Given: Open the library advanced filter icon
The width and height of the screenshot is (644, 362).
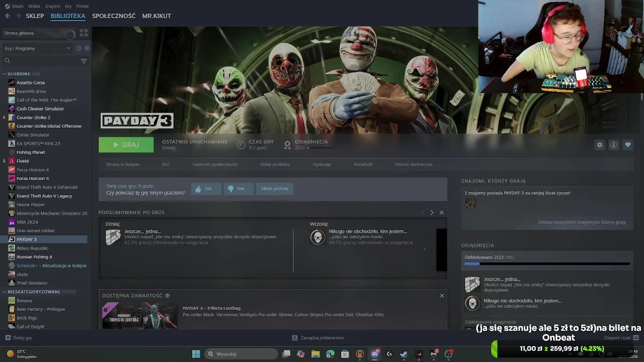Looking at the screenshot, I should coord(84,61).
